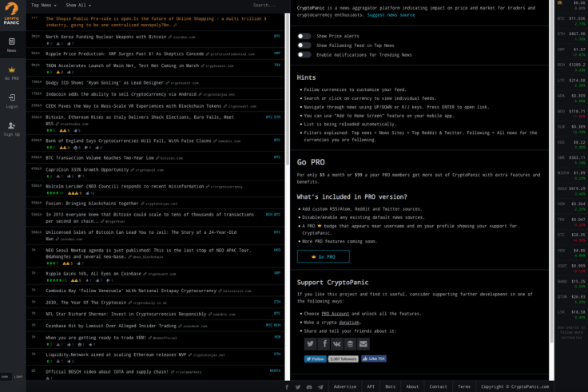Open the Twitter icon in the footer
This screenshot has width=588, height=392.
298,386
